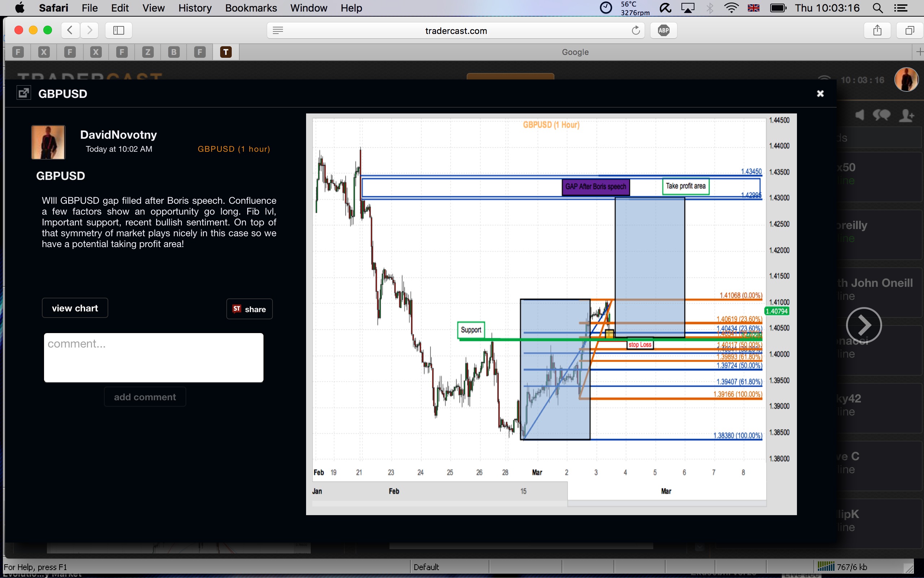Open the Reader view icon in address bar

[x=278, y=30]
